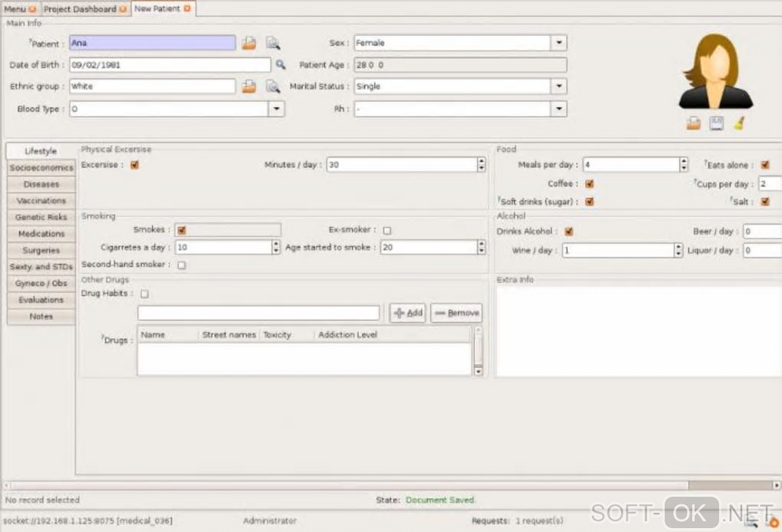Open the Rh dropdown
782x532 pixels.
pyautogui.click(x=559, y=109)
